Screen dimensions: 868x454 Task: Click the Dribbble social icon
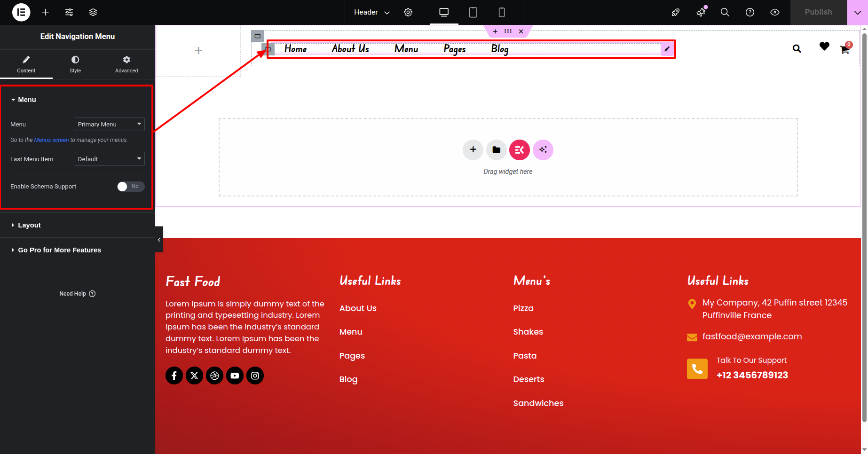click(214, 376)
